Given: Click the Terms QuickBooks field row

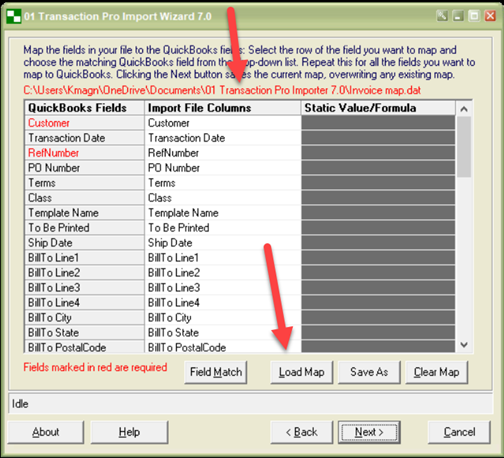Looking at the screenshot, I should click(84, 183).
